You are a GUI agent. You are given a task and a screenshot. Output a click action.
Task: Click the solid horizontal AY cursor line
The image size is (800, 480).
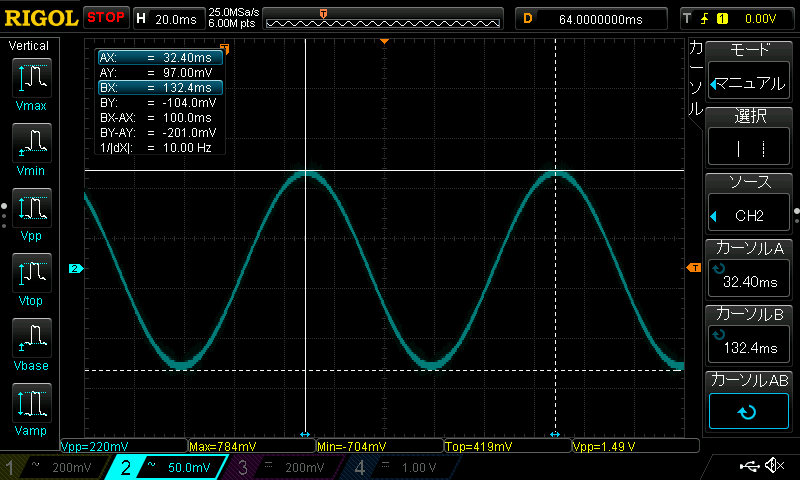(x=384, y=170)
